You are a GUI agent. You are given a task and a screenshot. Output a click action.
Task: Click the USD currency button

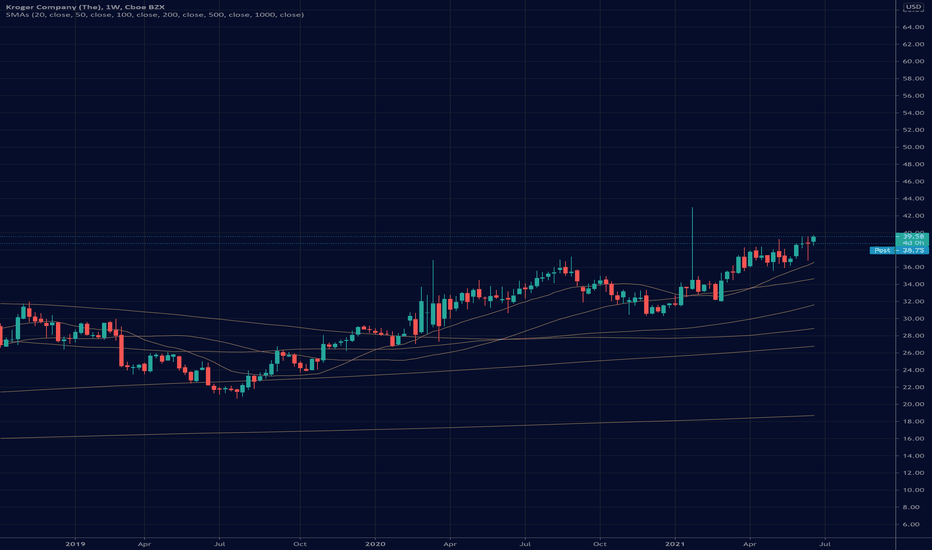[x=913, y=7]
